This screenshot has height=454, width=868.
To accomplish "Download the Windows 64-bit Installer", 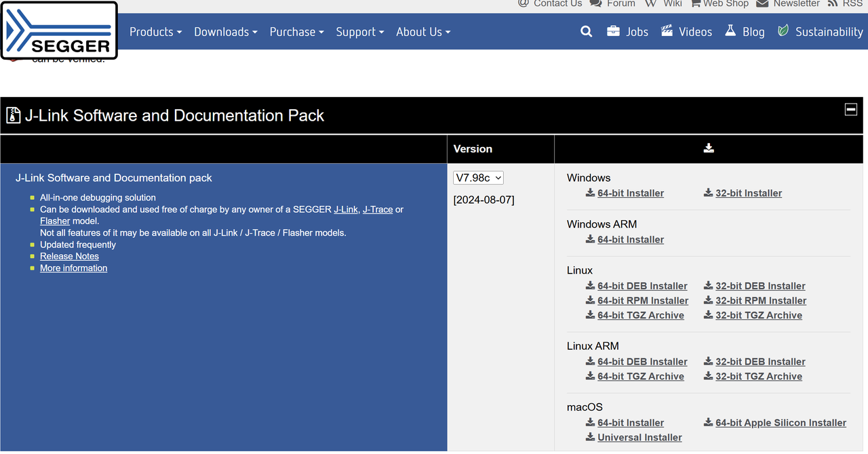I will [630, 193].
